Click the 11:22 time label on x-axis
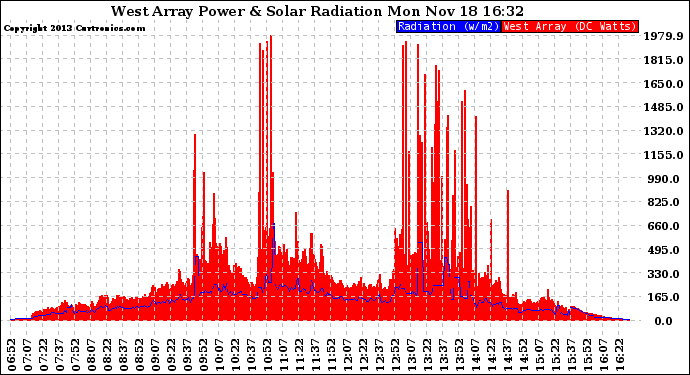 [x=300, y=355]
